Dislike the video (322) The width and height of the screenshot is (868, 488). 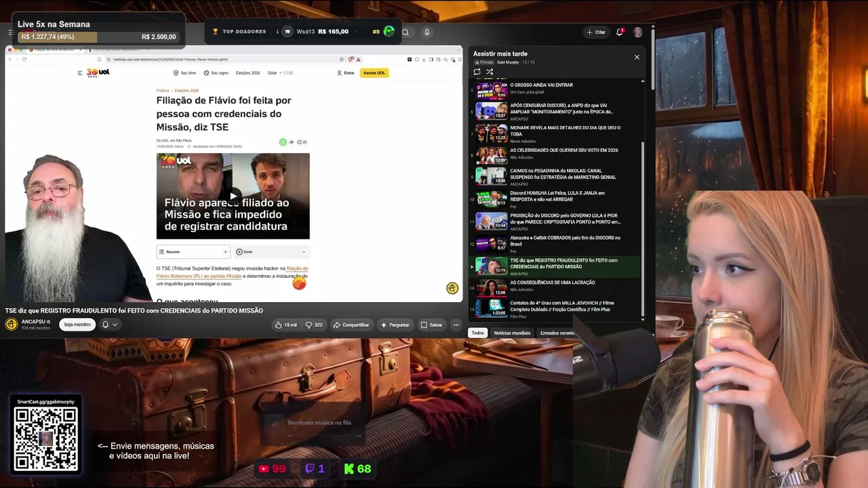(314, 325)
